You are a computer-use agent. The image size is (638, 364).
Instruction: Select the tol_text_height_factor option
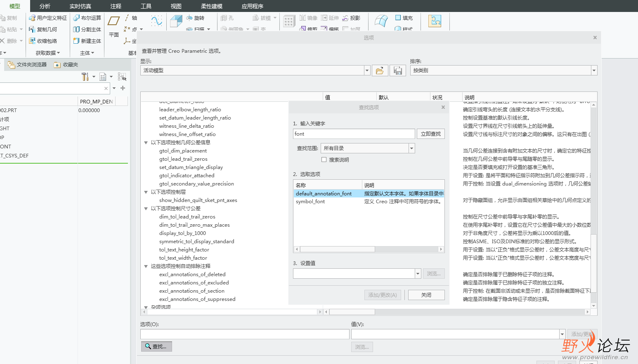pos(184,250)
